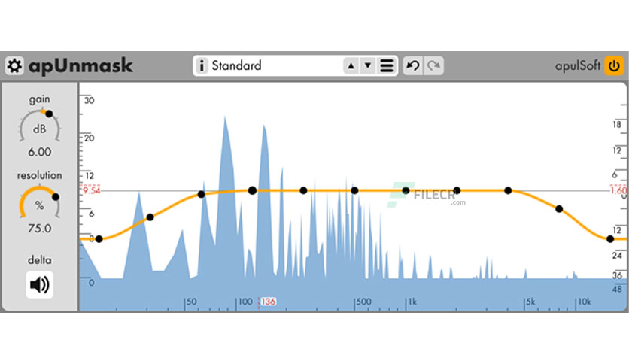Select the second curve node on the rising slope
Viewport: 629px width, 364px height.
point(150,217)
